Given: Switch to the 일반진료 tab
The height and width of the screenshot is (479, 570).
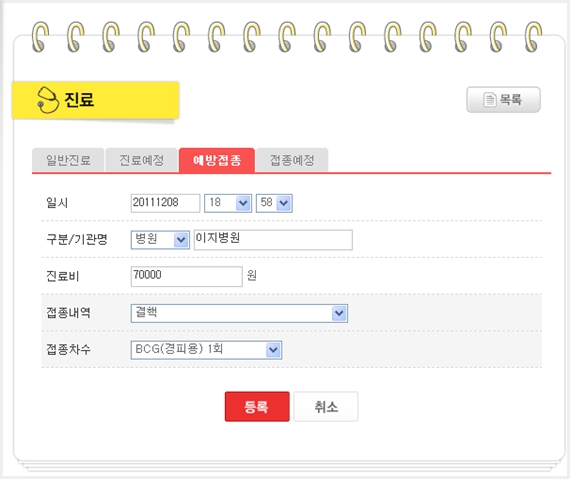Looking at the screenshot, I should (x=68, y=160).
